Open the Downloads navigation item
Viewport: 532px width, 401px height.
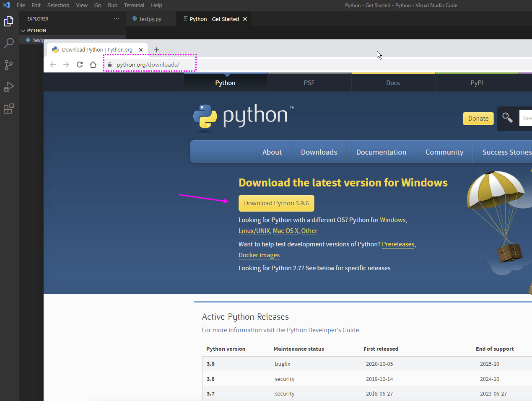319,152
